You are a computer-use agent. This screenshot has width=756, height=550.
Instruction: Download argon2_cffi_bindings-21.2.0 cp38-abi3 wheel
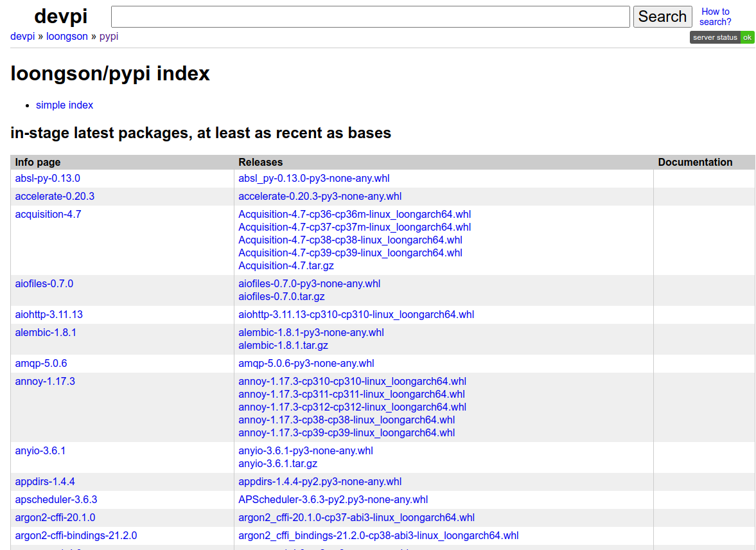click(x=378, y=535)
